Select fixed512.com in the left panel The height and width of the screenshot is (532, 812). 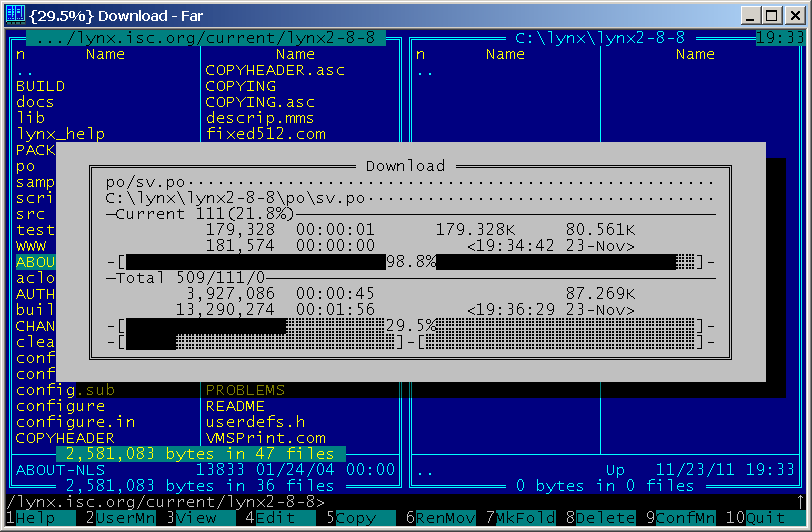(266, 134)
